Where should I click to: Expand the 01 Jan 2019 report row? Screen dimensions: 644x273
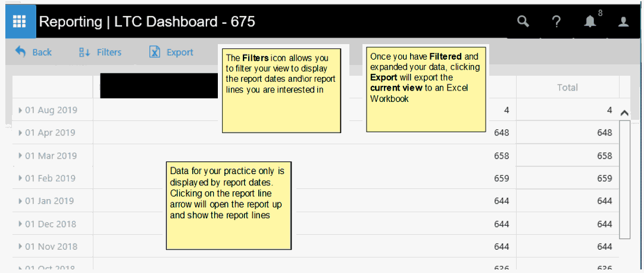point(21,201)
